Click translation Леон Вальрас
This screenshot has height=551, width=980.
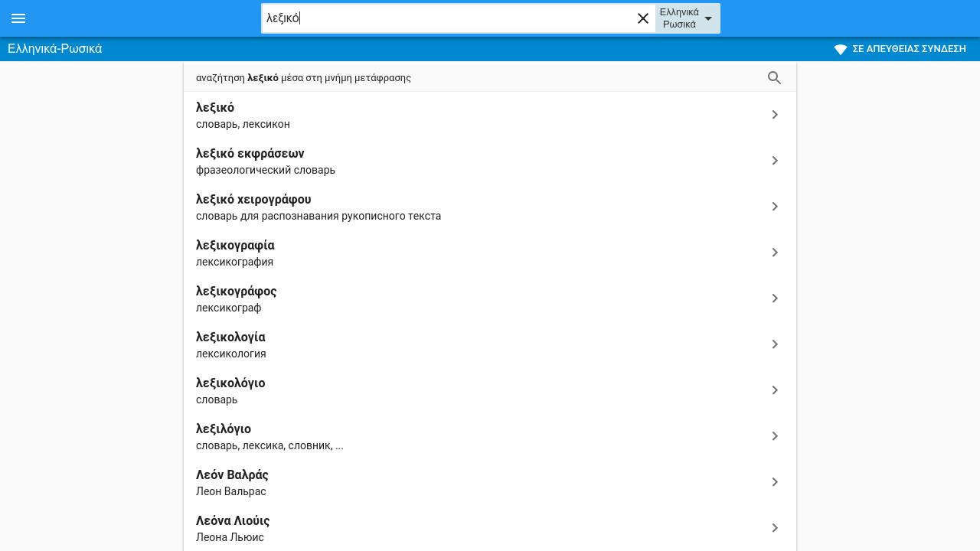tap(231, 491)
